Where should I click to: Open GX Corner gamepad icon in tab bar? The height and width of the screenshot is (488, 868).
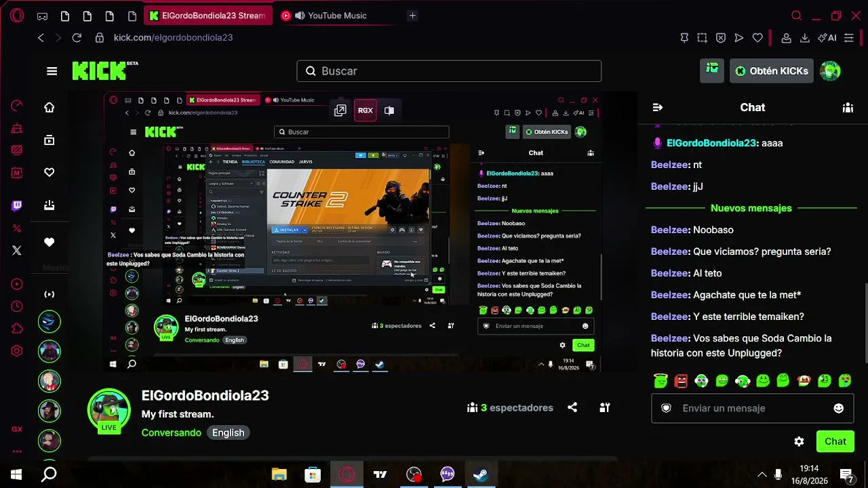click(42, 16)
